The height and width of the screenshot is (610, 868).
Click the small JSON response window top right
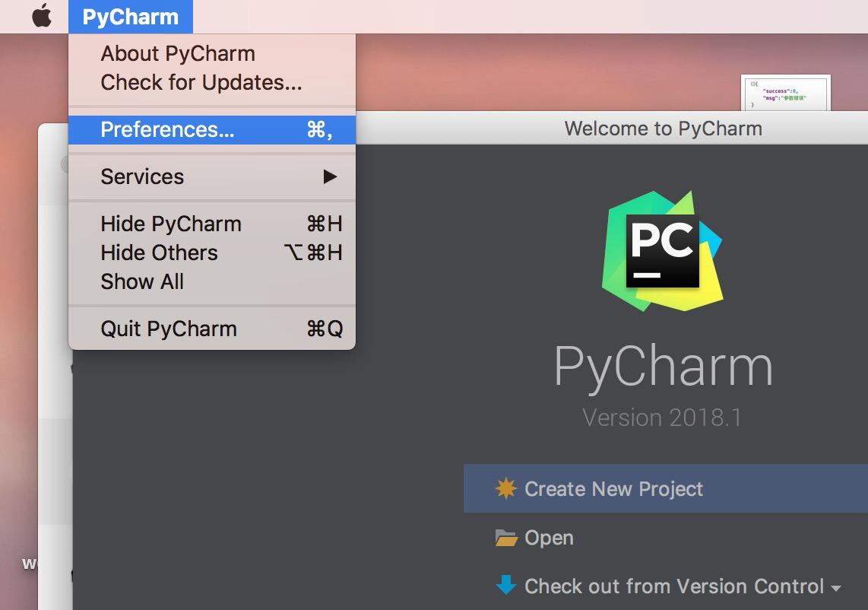[785, 91]
